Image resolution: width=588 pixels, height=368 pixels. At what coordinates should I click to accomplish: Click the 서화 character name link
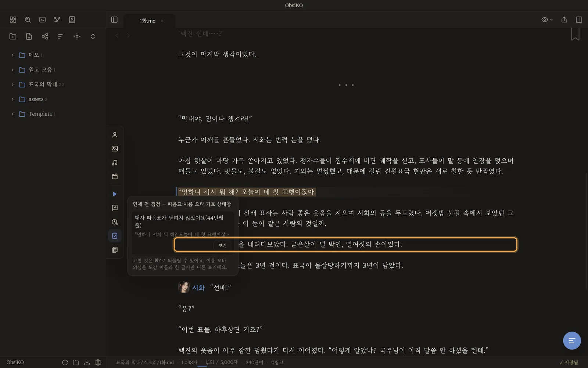pyautogui.click(x=198, y=288)
